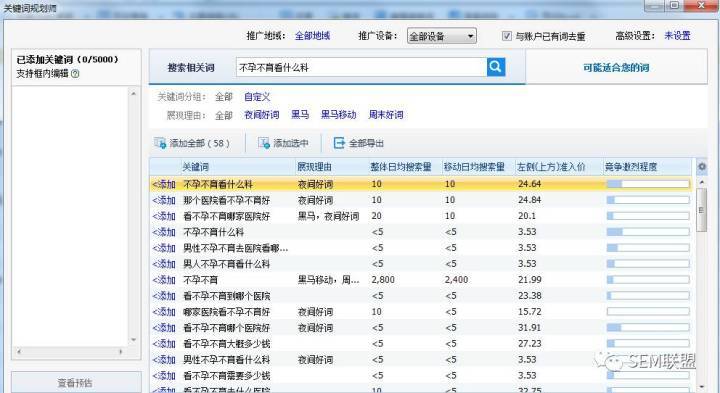The width and height of the screenshot is (720, 393).
Task: Open the 推广设备 全部设备 dropdown
Action: pos(442,36)
